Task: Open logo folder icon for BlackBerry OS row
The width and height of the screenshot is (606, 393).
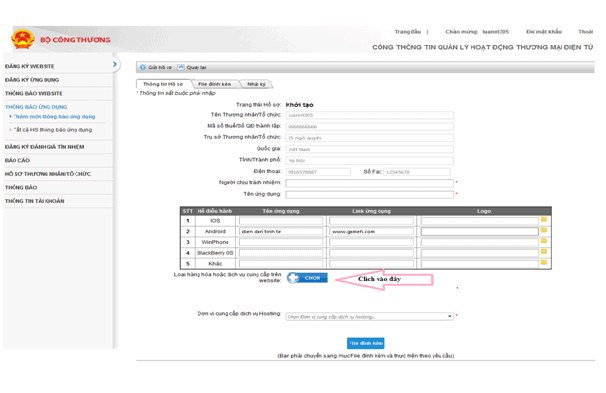Action: [544, 252]
